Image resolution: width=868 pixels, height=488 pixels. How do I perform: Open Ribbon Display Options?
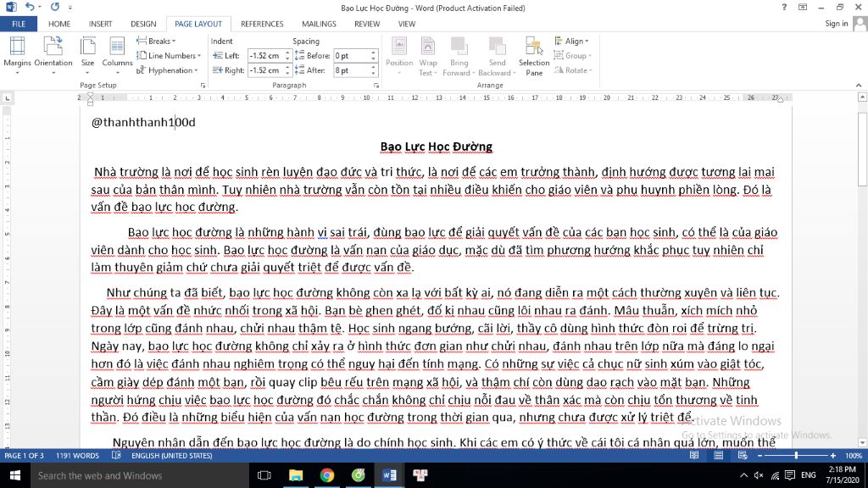click(x=803, y=7)
